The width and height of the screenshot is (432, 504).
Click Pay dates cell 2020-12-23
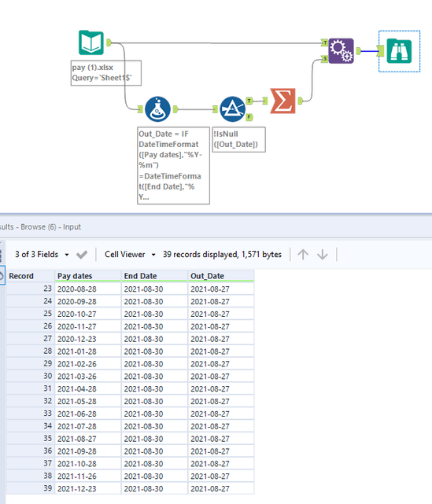tap(88, 339)
